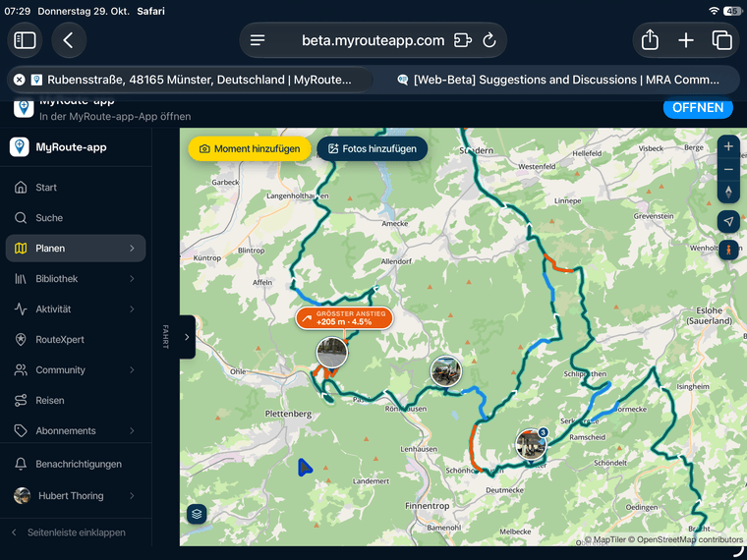Click the Fotos hinzufügen button
This screenshot has width=747, height=560.
point(373,148)
